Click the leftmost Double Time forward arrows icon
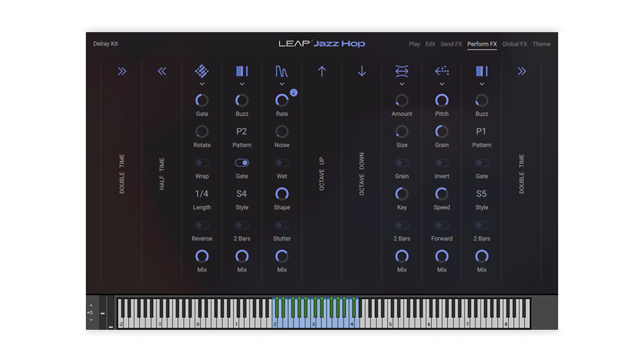644x362 pixels. [121, 71]
